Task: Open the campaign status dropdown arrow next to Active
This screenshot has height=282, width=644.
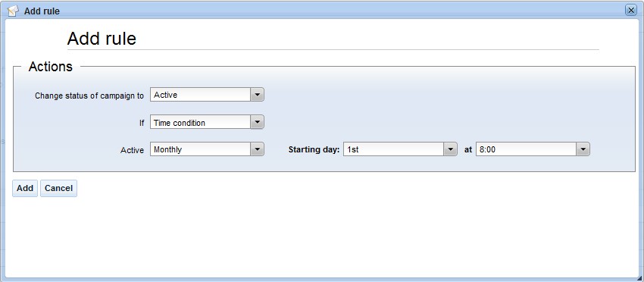Action: (257, 95)
